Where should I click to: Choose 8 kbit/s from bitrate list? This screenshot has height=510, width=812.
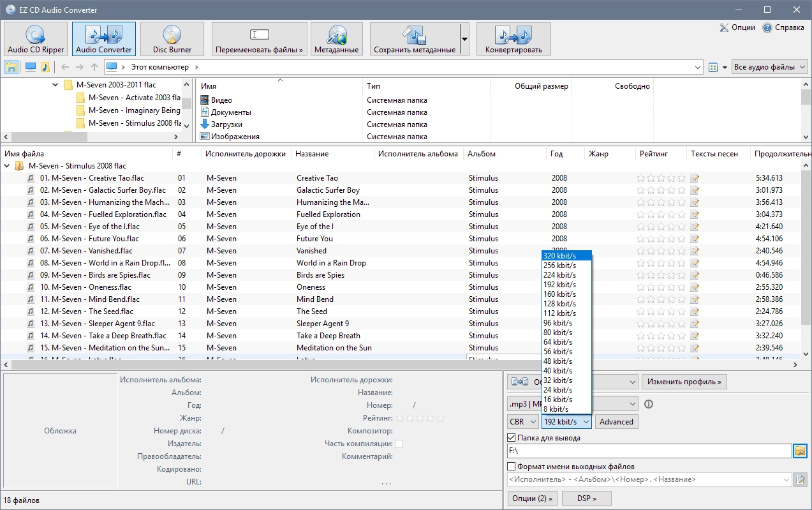point(567,409)
